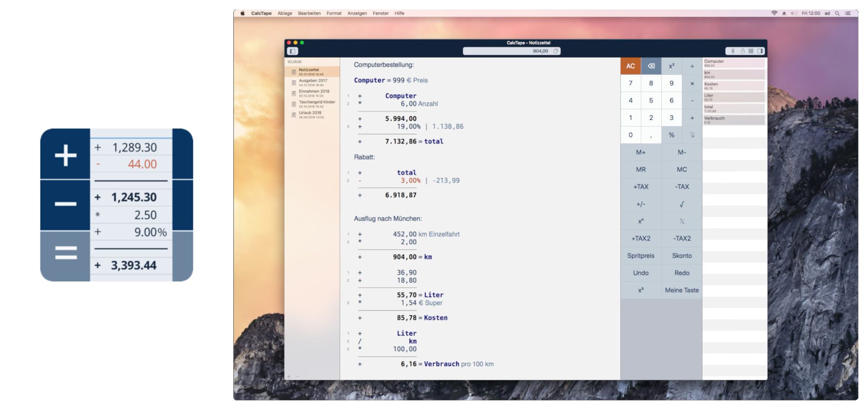
Task: Click the Fri 12:00 clock in menu bar
Action: pyautogui.click(x=811, y=14)
